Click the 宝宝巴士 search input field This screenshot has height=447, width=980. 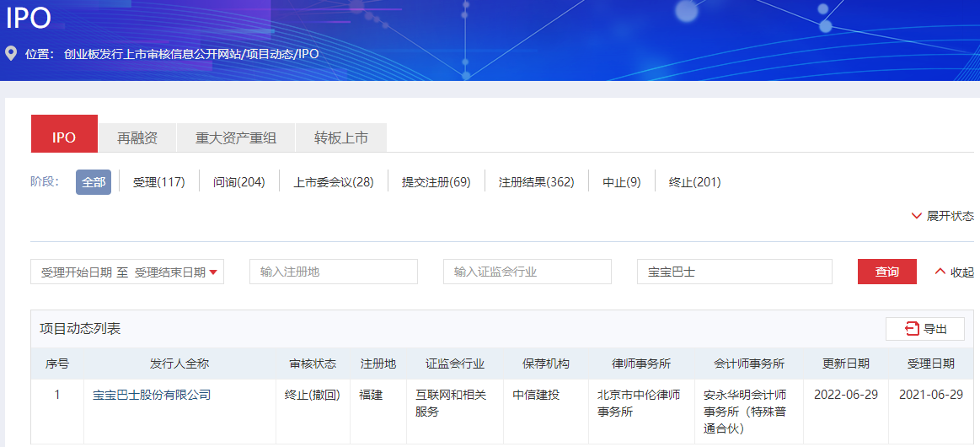pos(735,272)
